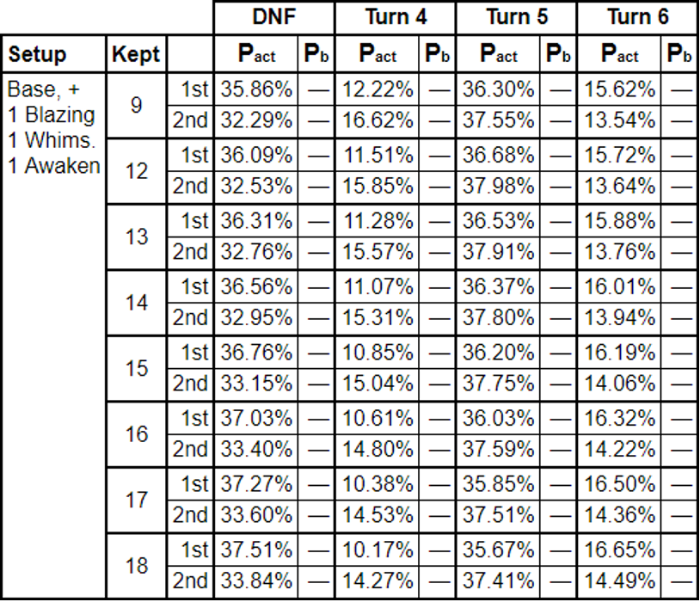
Task: Select the cell showing 37.51% under DNF
Action: (255, 550)
